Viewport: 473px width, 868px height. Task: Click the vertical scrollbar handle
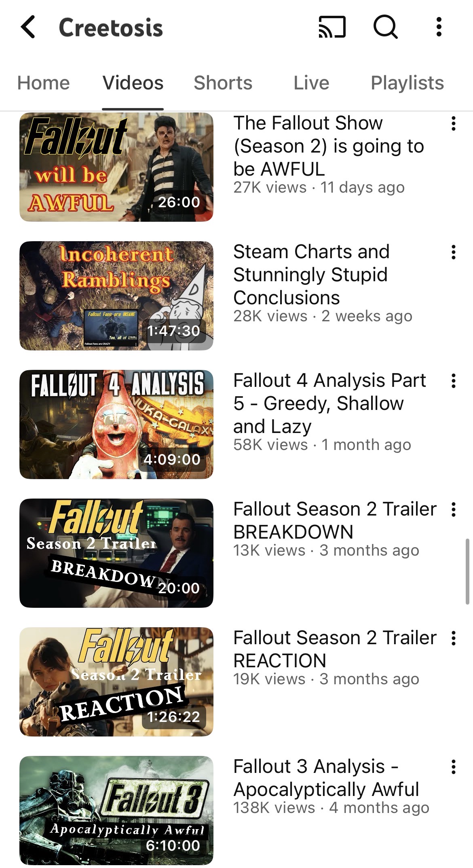point(467,571)
